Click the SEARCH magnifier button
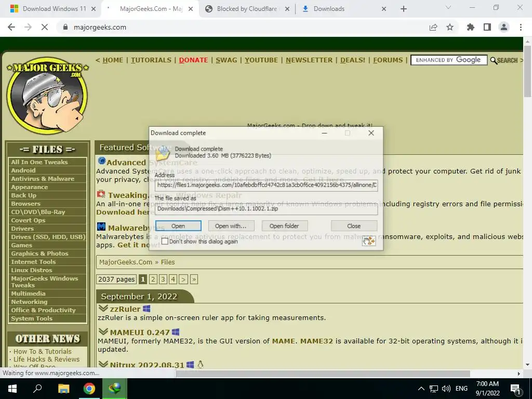 click(504, 60)
